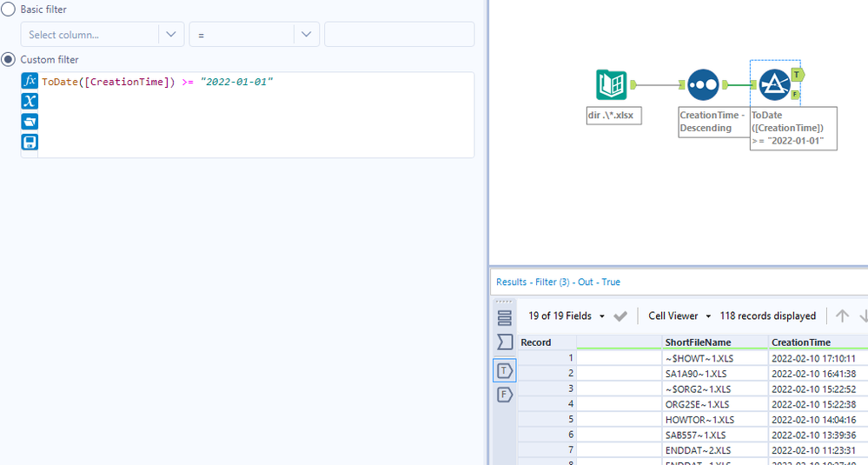Viewport: 868px width, 465px height.
Task: Select cell SAB557~1.XLS
Action: coord(715,435)
